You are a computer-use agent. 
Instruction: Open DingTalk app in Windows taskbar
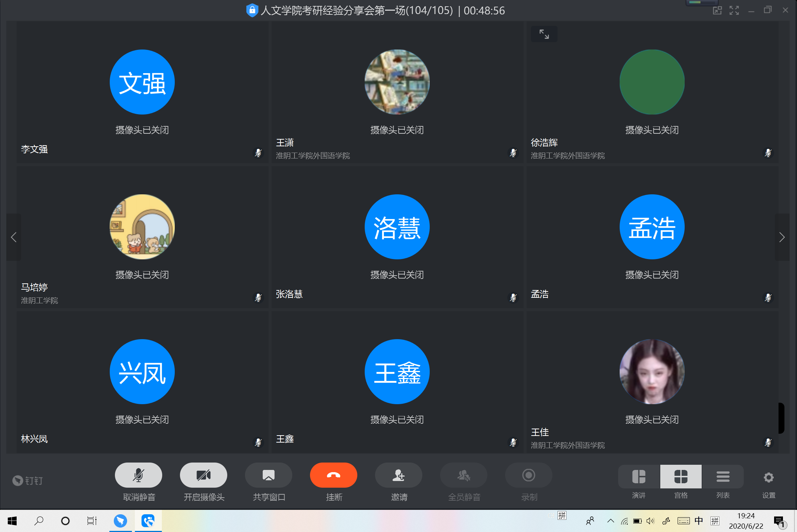coord(120,521)
